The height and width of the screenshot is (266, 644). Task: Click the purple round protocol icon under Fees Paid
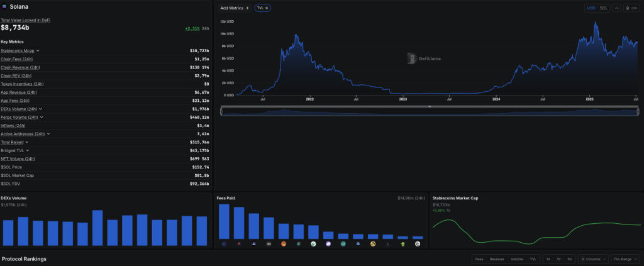(328, 244)
